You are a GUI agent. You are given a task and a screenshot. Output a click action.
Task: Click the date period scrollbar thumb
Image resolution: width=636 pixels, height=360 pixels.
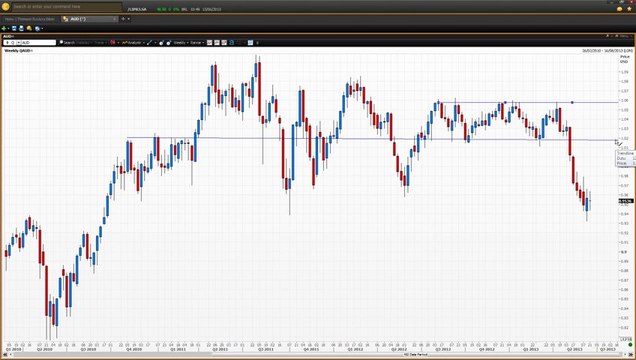[416, 355]
